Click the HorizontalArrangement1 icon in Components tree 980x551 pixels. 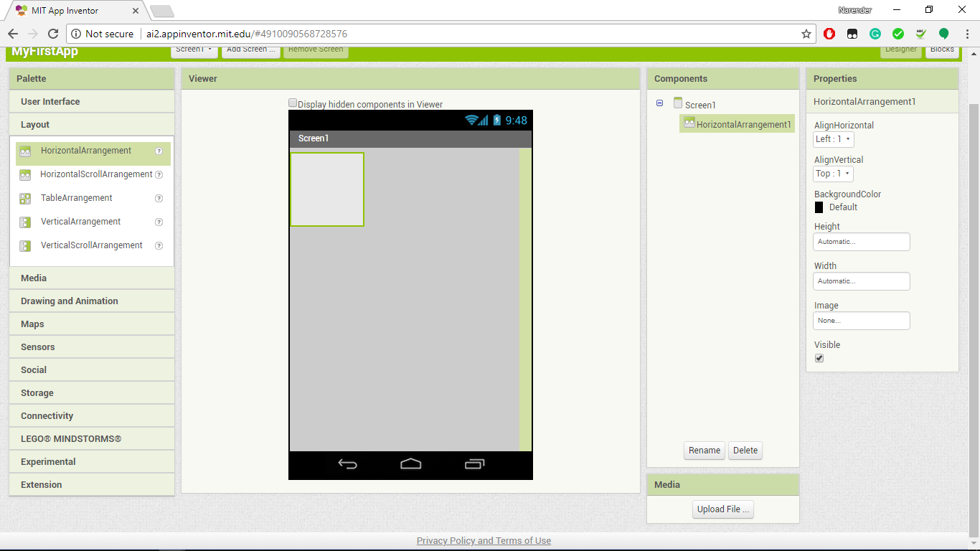pos(689,123)
